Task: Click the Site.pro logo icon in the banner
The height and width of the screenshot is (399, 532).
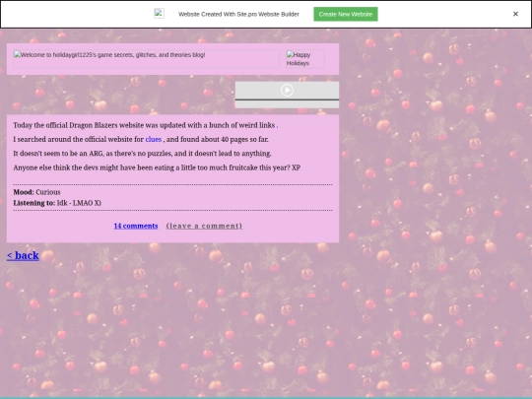Action: tap(160, 14)
